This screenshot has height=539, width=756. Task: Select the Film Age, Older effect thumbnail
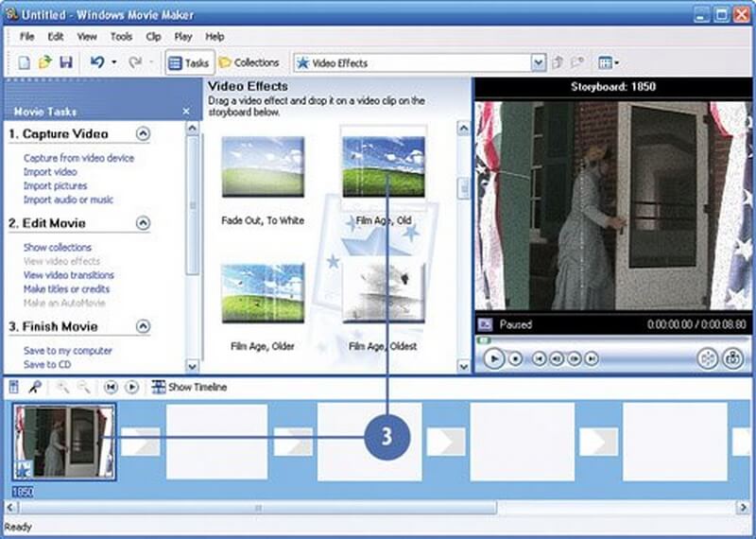click(x=263, y=293)
